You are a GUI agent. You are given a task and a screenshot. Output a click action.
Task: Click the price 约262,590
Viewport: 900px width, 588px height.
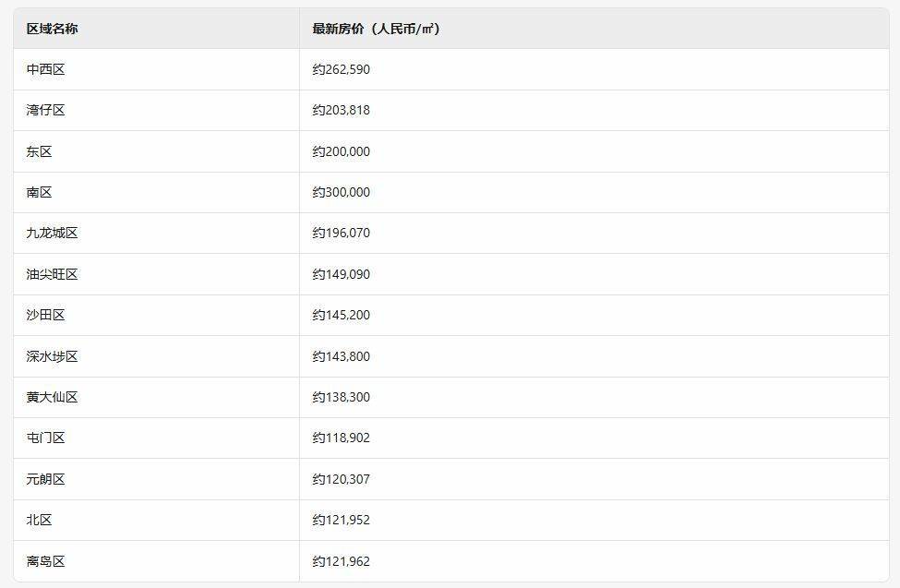tap(342, 69)
